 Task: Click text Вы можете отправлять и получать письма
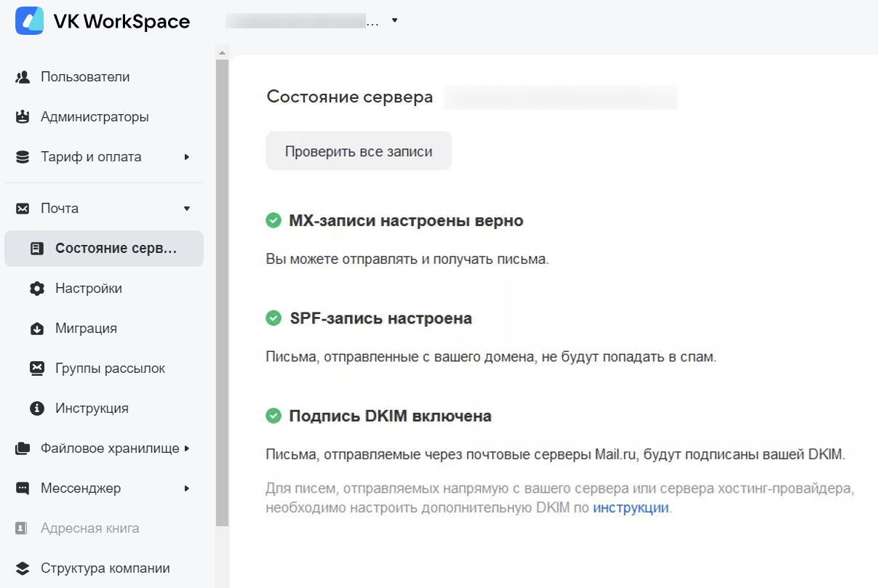coord(407,259)
